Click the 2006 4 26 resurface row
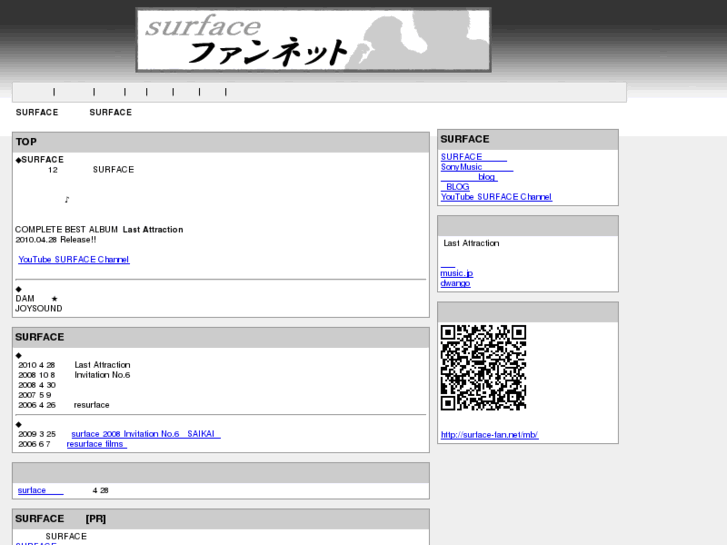This screenshot has width=727, height=545. (x=64, y=405)
